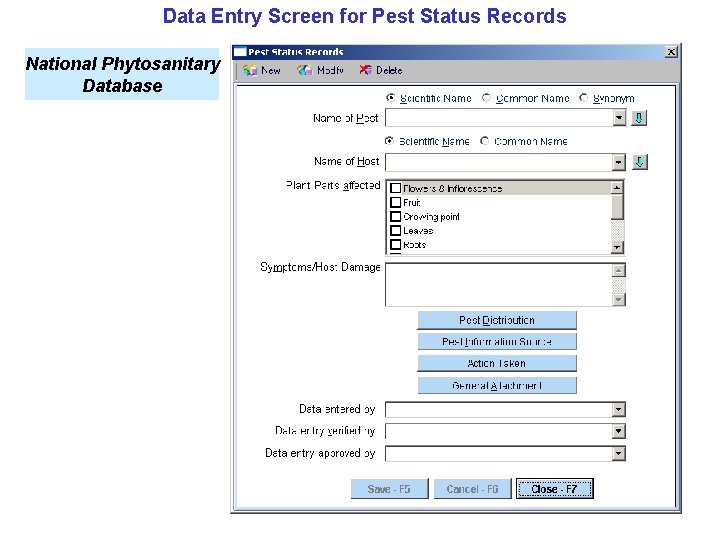
Task: Open the Data entry approved by dropdown
Action: tap(619, 453)
